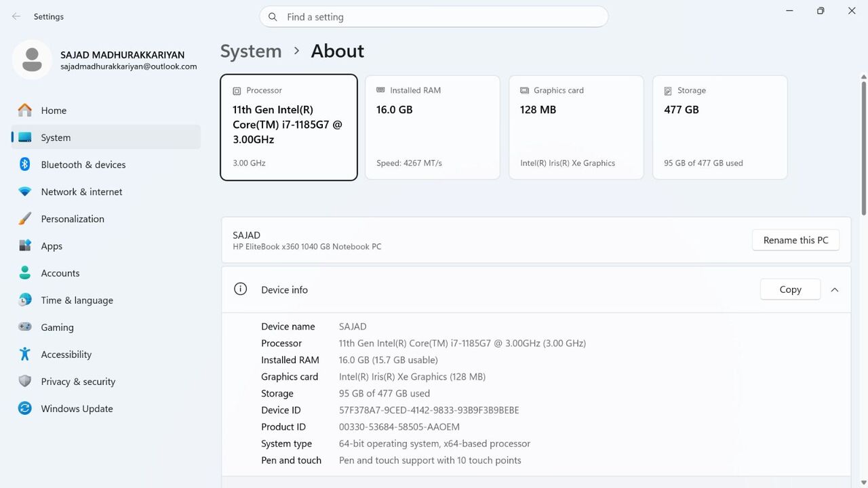Click the Find a setting box
868x488 pixels.
click(x=434, y=17)
